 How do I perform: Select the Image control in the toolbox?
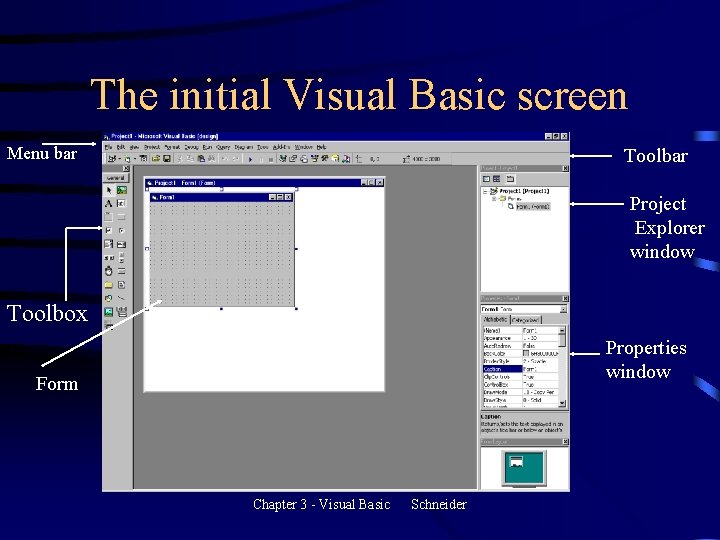109,312
